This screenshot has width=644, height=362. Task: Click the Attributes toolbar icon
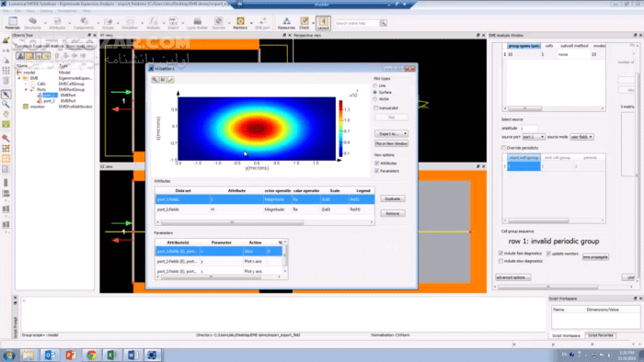[x=57, y=23]
